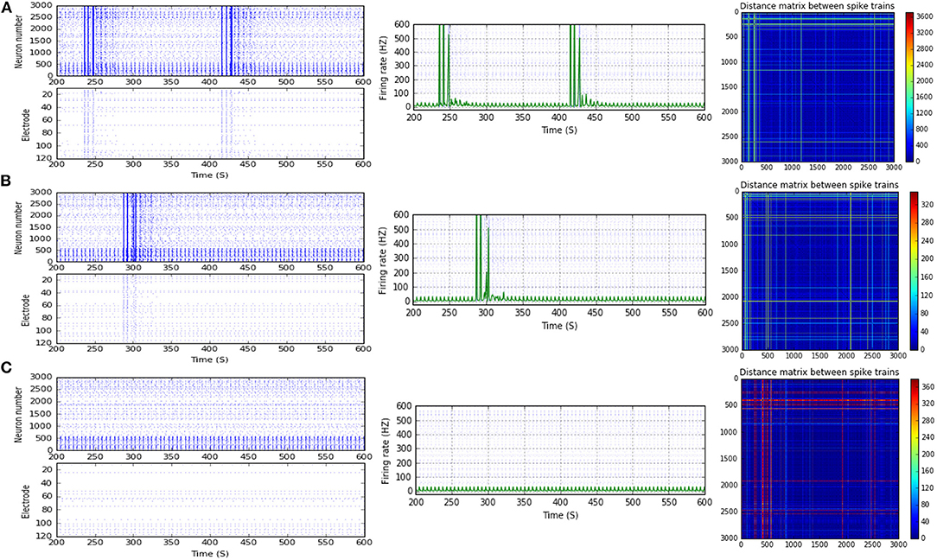Open the panel B distance matrix heatmap
The height and width of the screenshot is (560, 937).
[820, 270]
